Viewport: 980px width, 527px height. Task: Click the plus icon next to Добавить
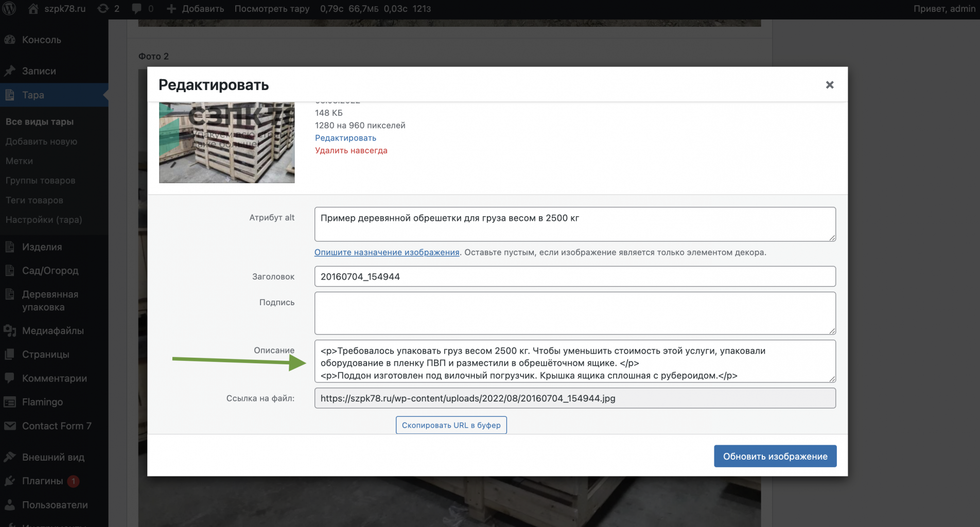point(171,9)
